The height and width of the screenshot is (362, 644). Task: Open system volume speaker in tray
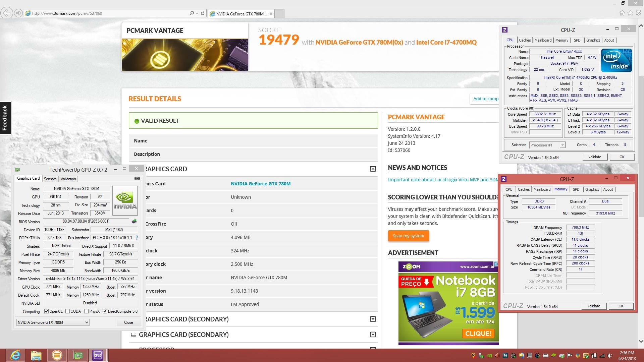coord(610,356)
